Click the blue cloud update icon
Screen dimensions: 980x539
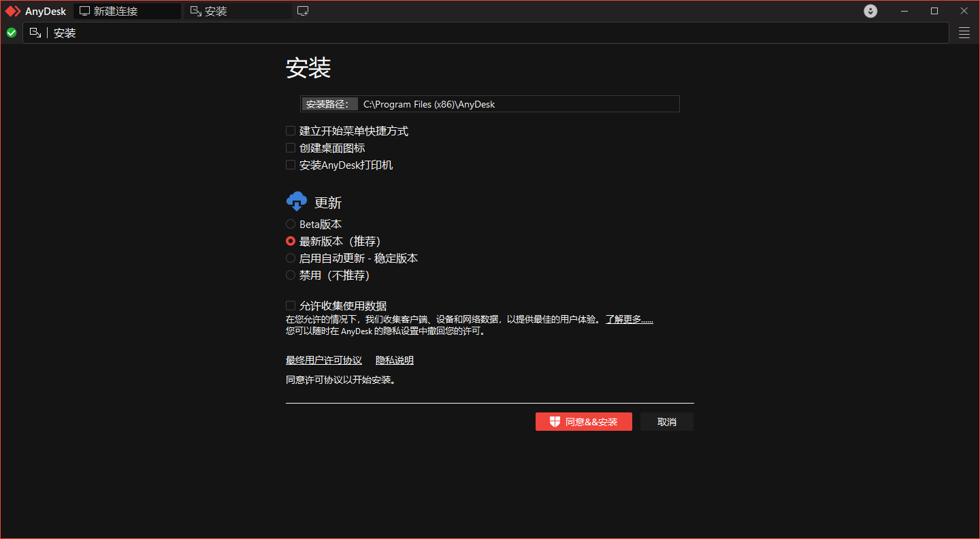[297, 202]
